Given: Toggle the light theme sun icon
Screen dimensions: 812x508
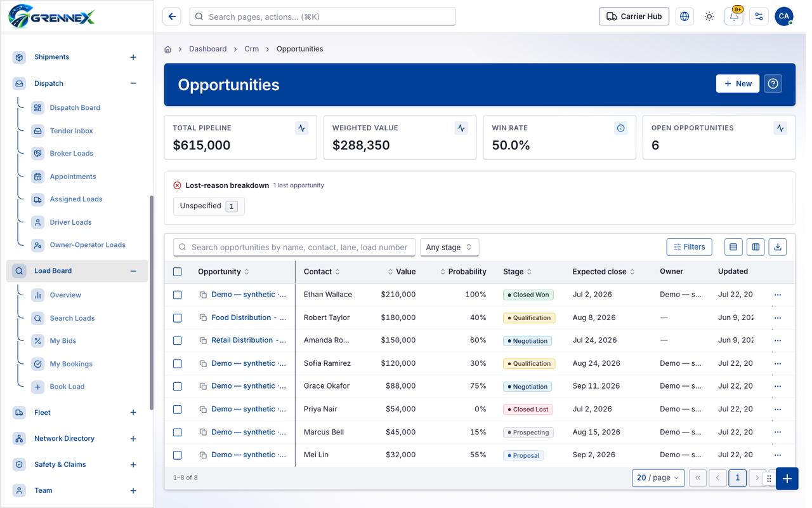Looking at the screenshot, I should [709, 17].
